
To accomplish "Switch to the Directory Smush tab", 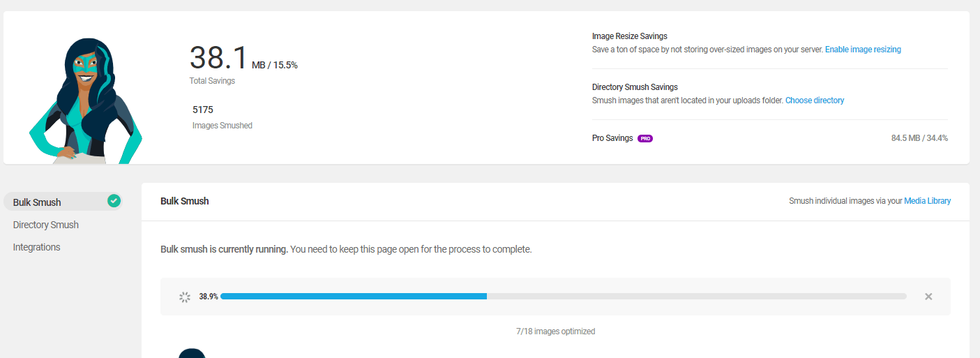I will pyautogui.click(x=46, y=225).
